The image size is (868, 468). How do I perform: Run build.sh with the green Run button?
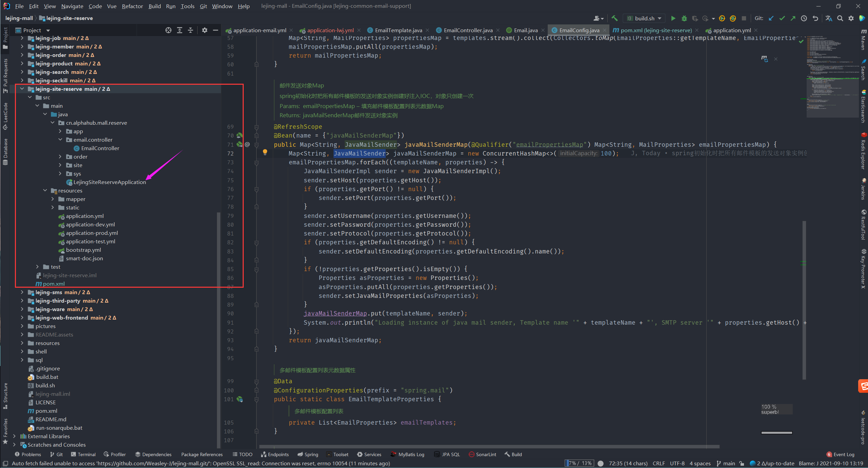tap(673, 18)
